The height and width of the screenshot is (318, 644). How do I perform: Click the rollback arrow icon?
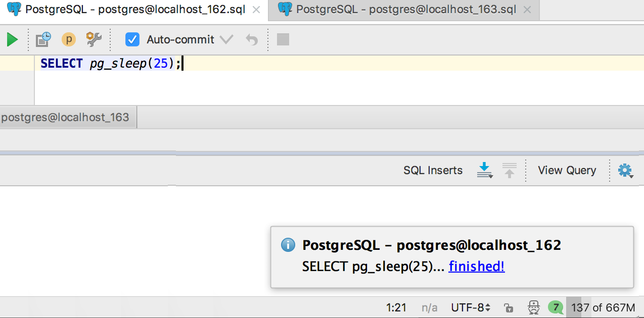[251, 39]
